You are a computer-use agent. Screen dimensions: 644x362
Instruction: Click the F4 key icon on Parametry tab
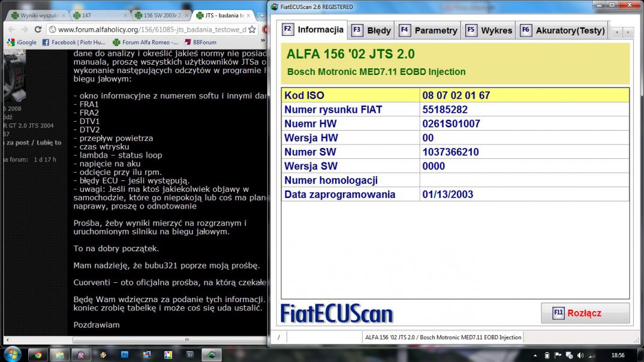click(x=405, y=30)
